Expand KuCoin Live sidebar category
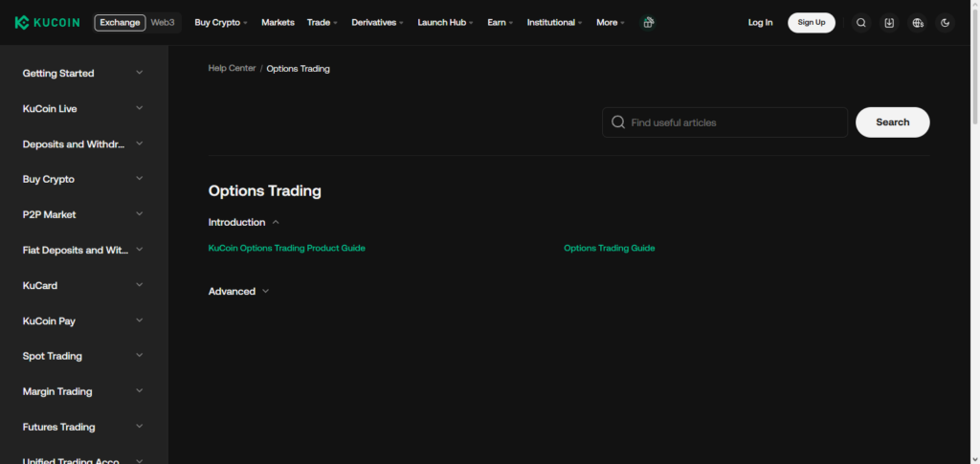980x464 pixels. click(x=84, y=109)
